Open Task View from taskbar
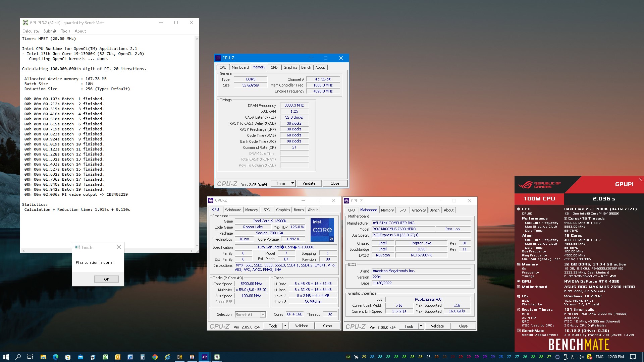The width and height of the screenshot is (644, 362). (30, 357)
